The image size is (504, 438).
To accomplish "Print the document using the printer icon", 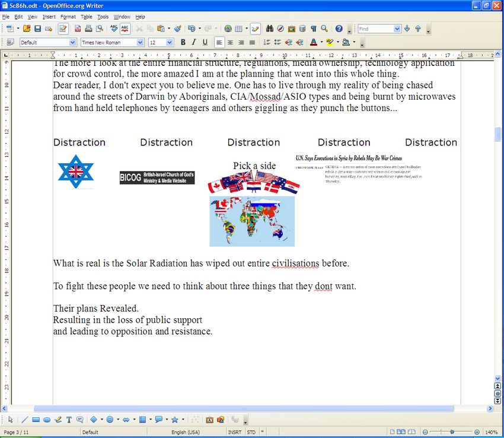I will [x=88, y=28].
